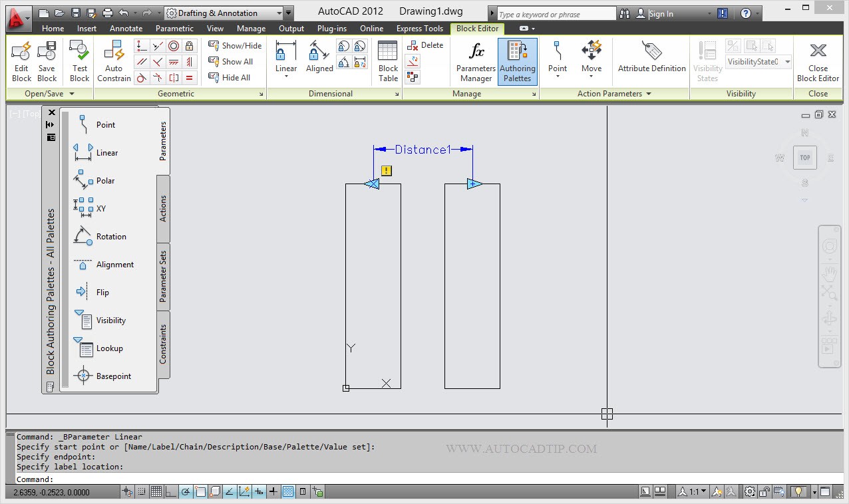Open the Linear constraint dropdown arrow
Viewport: 849px width, 504px height.
click(x=286, y=76)
